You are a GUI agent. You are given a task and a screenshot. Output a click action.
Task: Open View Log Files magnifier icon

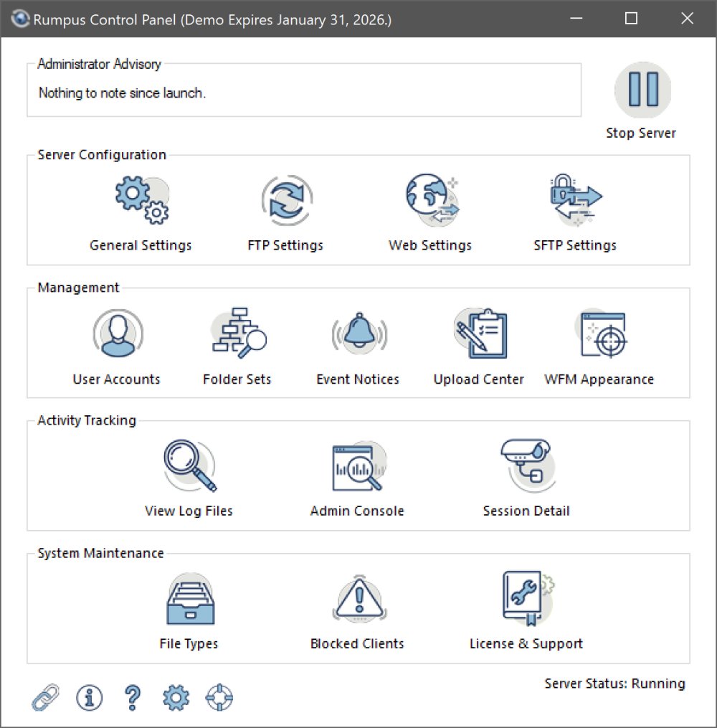[190, 465]
